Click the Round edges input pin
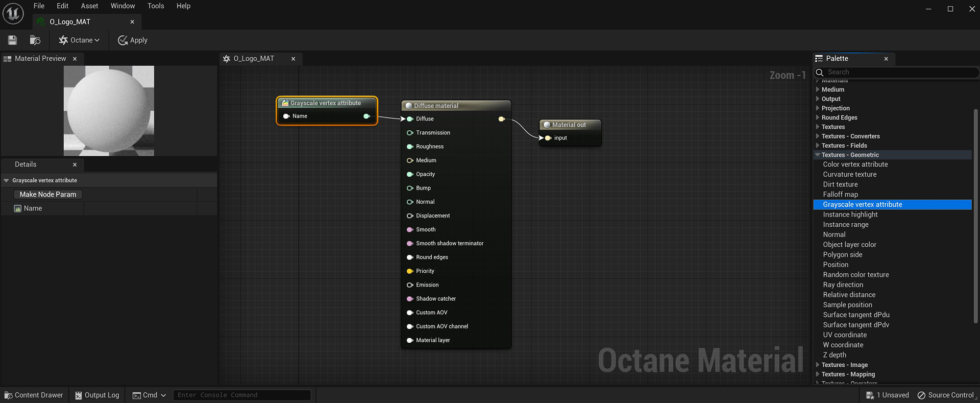This screenshot has width=980, height=403. 410,257
